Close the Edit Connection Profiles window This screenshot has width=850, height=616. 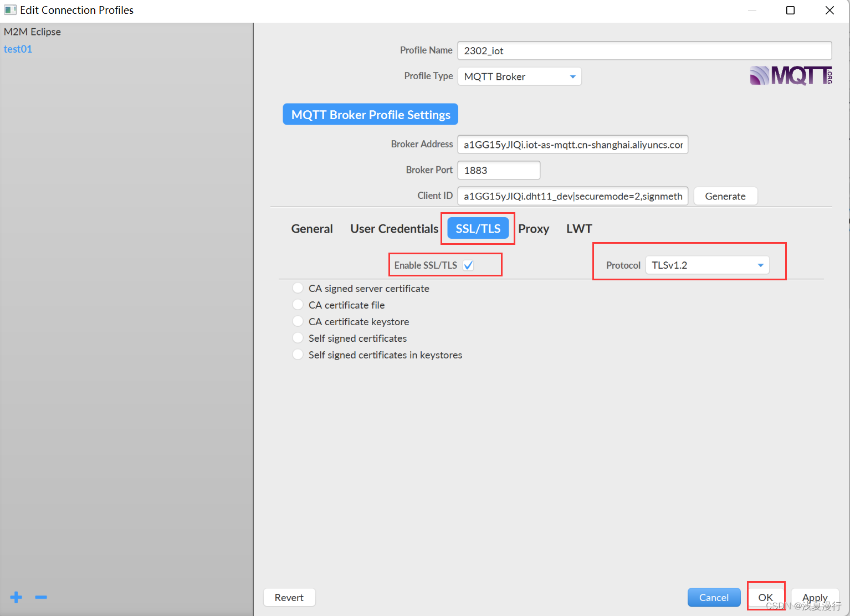point(829,10)
